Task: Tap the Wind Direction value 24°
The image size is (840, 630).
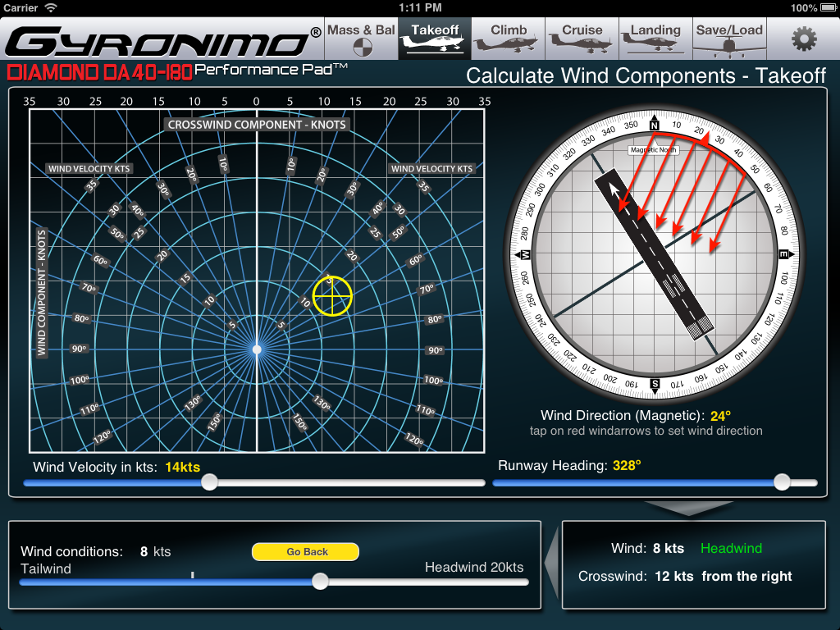Action: [720, 416]
